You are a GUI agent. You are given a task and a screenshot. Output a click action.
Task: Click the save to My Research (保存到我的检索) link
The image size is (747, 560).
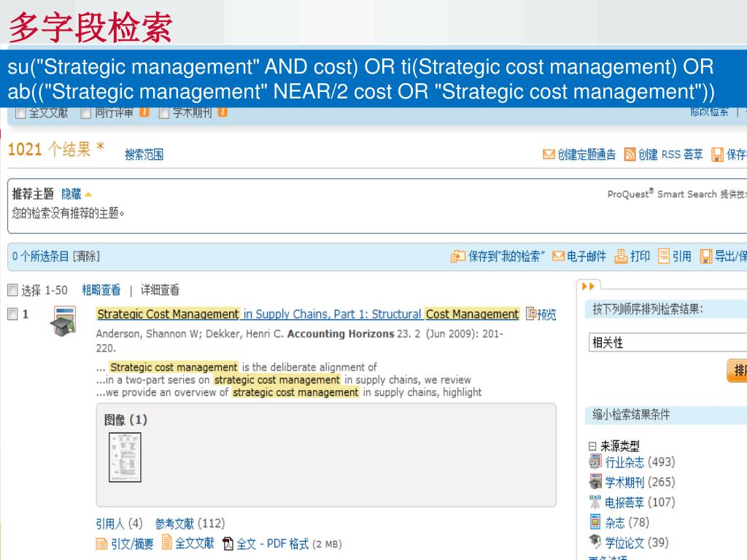[506, 256]
